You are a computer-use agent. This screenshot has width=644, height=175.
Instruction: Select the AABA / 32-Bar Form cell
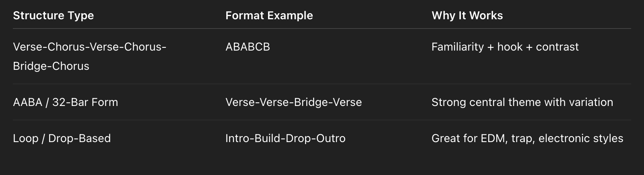[x=66, y=102]
